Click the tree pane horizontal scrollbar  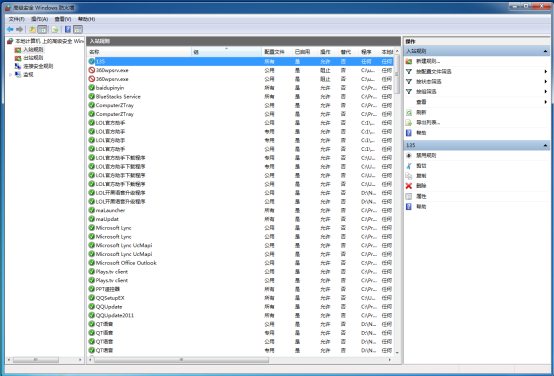(36, 360)
